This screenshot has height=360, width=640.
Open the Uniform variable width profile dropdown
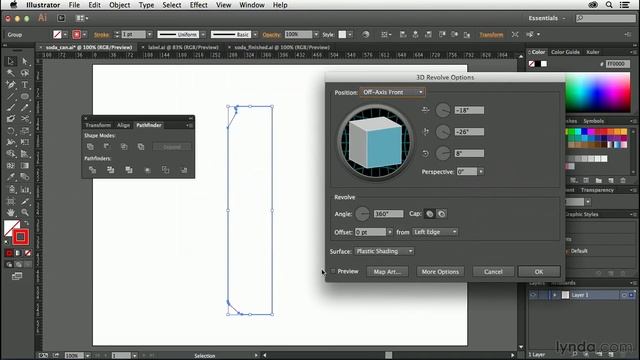(203, 35)
